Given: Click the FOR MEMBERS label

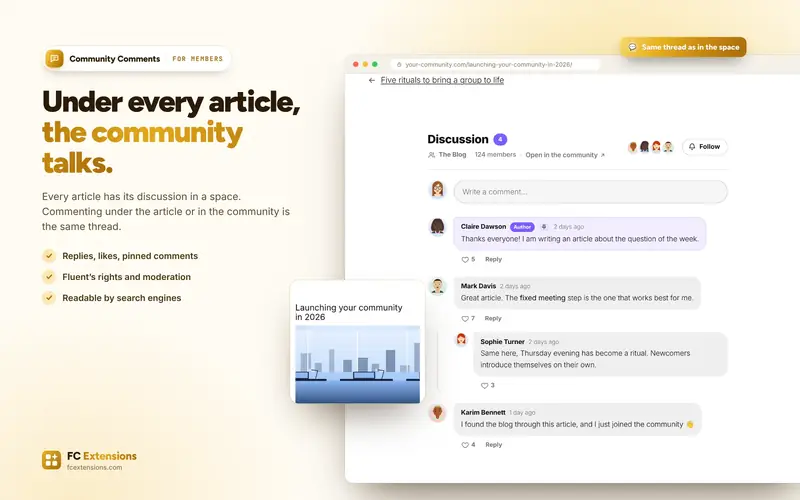Looking at the screenshot, I should coord(197,59).
